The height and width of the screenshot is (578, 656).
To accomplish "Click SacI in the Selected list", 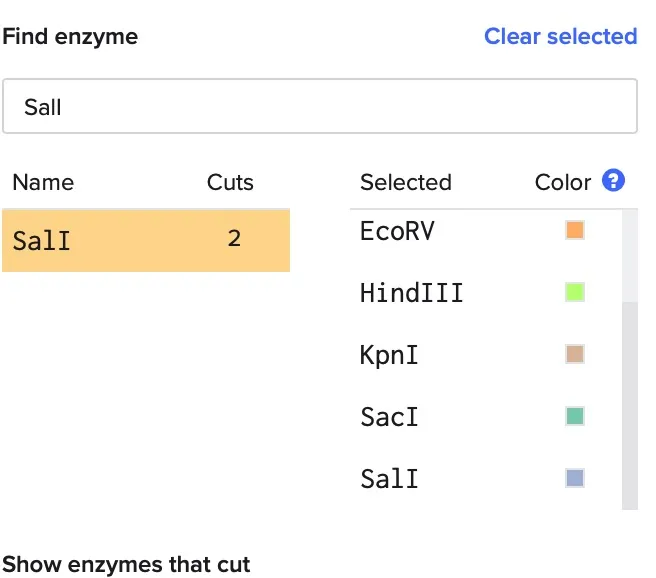I will [389, 417].
